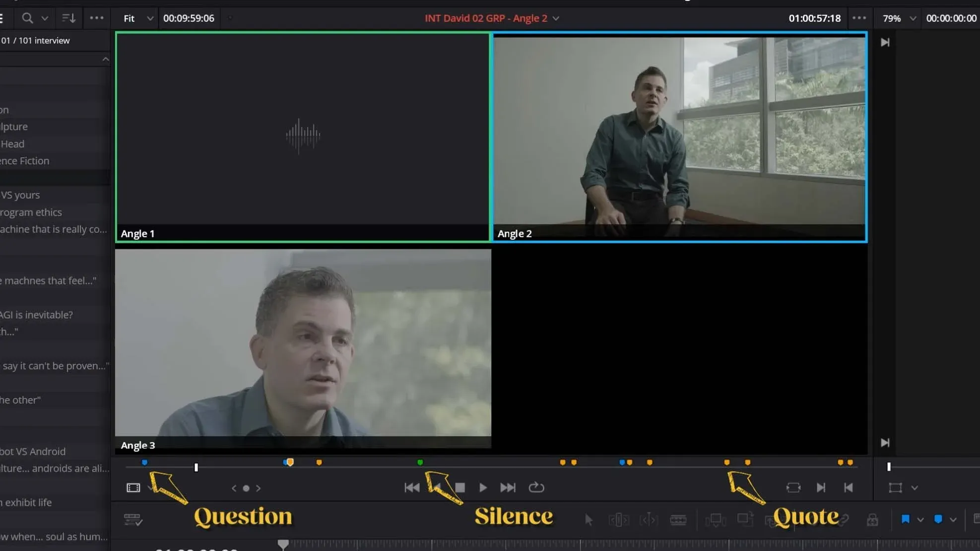Open the viewer three-dot options menu
The height and width of the screenshot is (551, 980).
click(859, 18)
